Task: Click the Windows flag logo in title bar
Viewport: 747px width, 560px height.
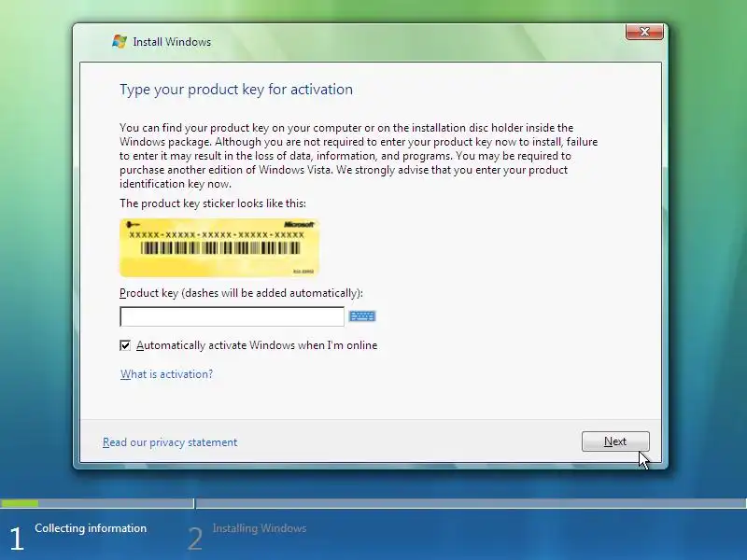Action: (120, 41)
